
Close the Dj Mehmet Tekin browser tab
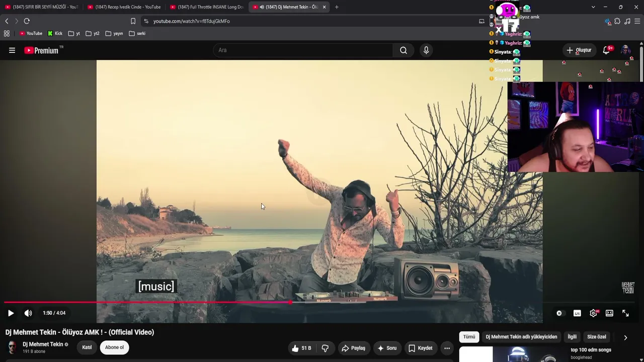324,7
